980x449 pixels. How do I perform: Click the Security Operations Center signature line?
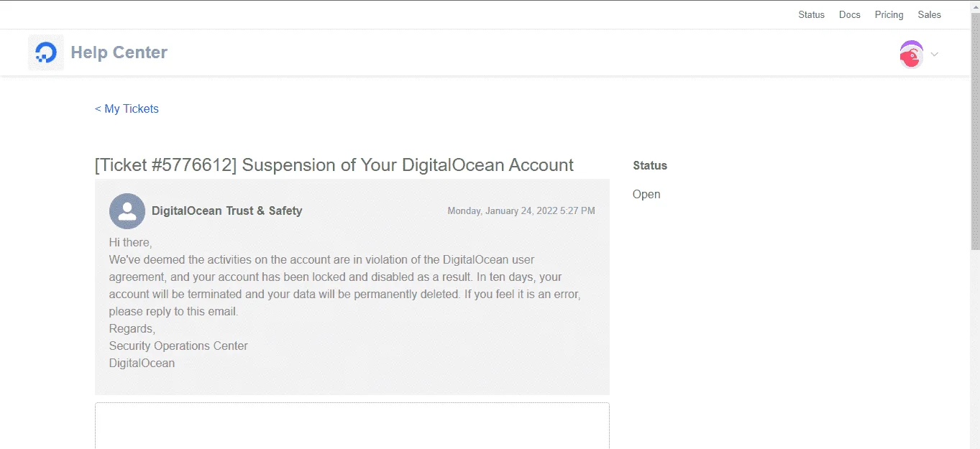[x=178, y=346]
